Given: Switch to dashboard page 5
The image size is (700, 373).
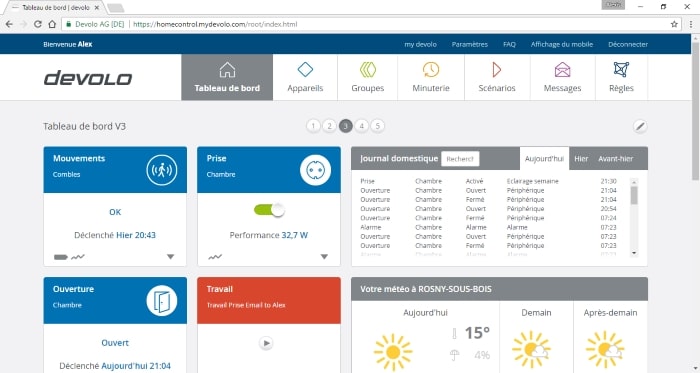Looking at the screenshot, I should pyautogui.click(x=378, y=126).
